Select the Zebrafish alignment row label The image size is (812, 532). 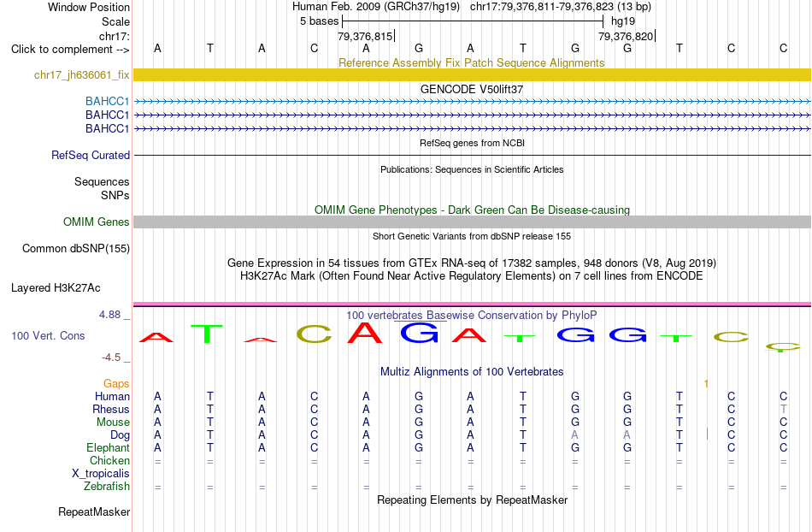point(107,487)
